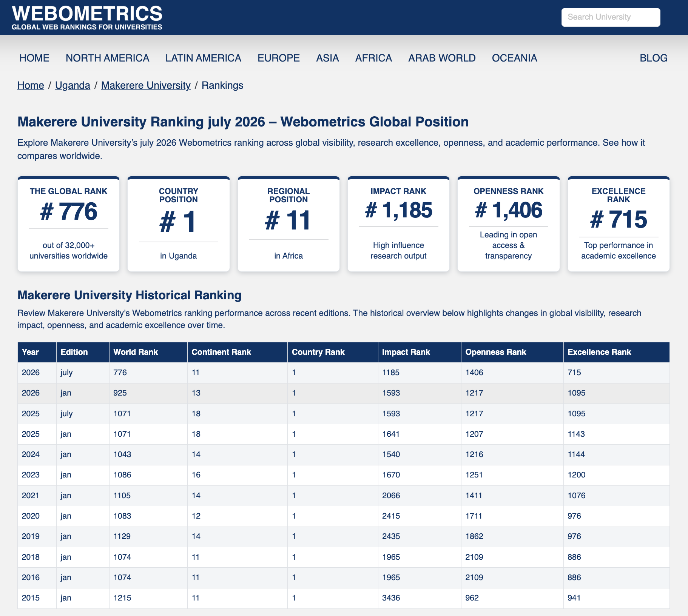Viewport: 688px width, 616px height.
Task: Click the Country Rank column header
Action: (x=333, y=352)
